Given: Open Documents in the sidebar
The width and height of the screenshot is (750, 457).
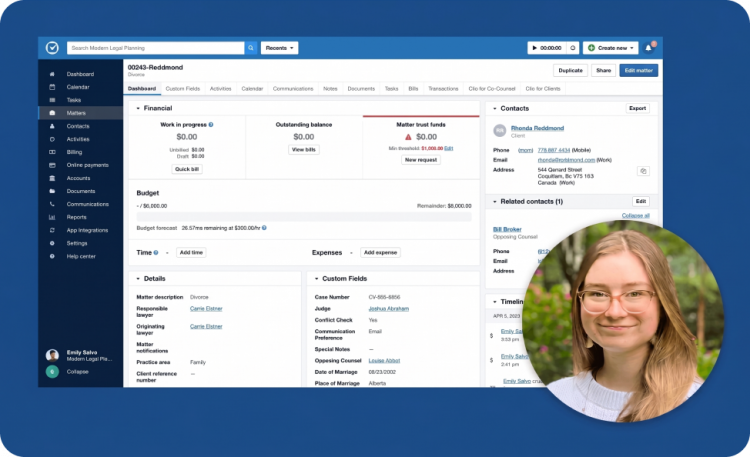Looking at the screenshot, I should click(x=80, y=191).
